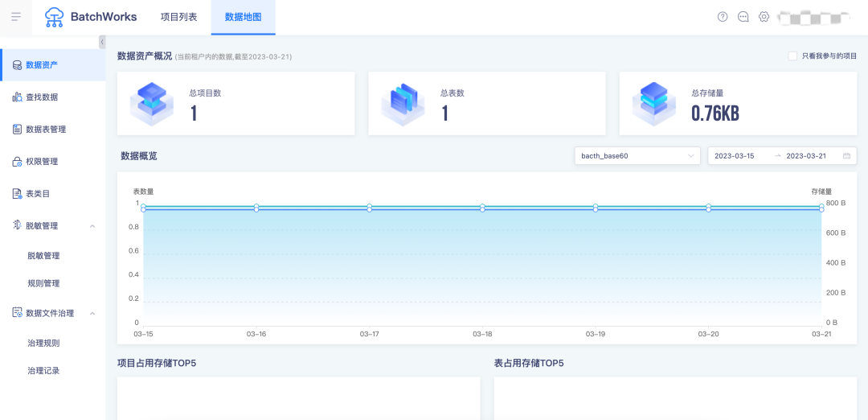
Task: Click the 总项目数 cube icon
Action: click(x=151, y=104)
